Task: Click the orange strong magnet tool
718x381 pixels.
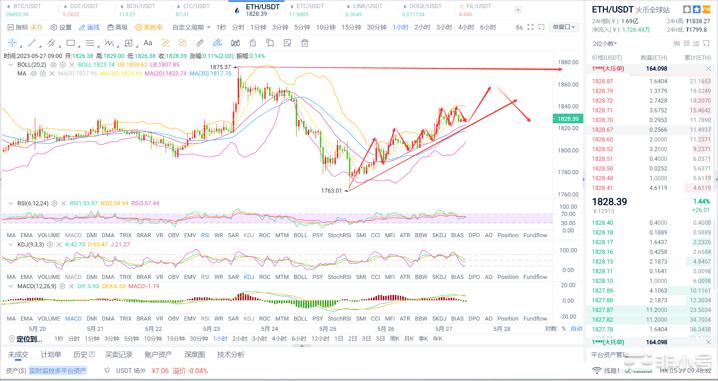Action: 183,43
